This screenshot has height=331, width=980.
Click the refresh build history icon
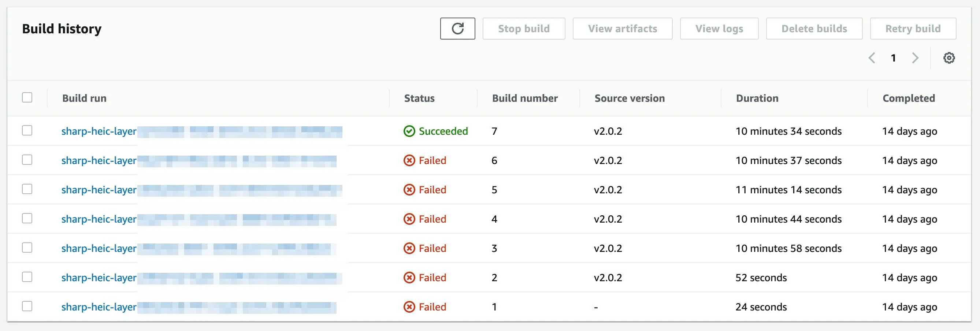click(x=457, y=29)
